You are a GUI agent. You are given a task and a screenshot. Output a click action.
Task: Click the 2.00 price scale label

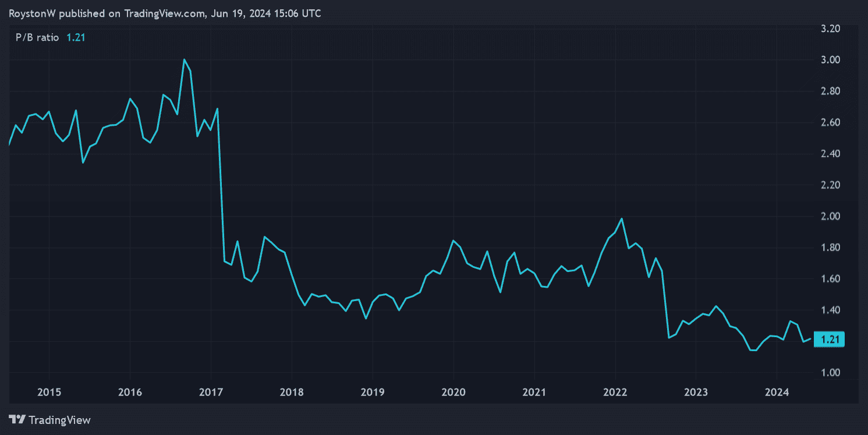pyautogui.click(x=829, y=217)
